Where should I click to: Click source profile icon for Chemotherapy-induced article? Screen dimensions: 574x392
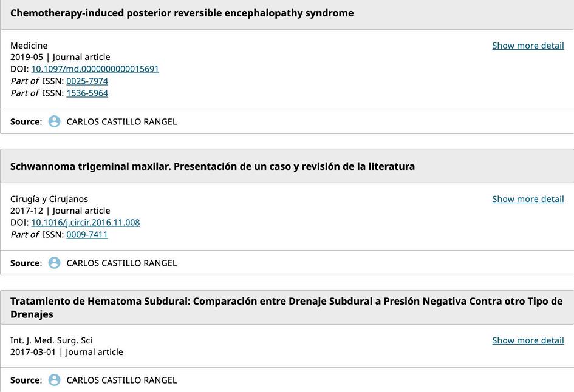point(54,121)
